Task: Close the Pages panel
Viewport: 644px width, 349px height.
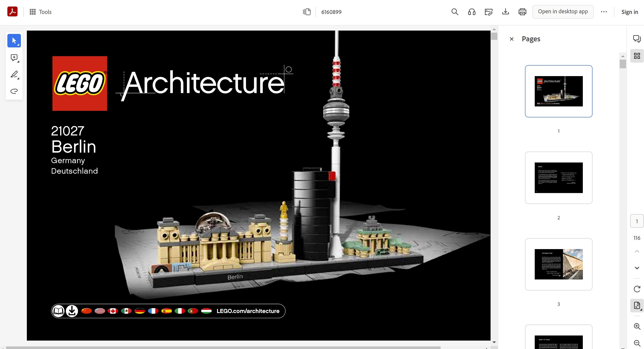Action: [x=512, y=39]
